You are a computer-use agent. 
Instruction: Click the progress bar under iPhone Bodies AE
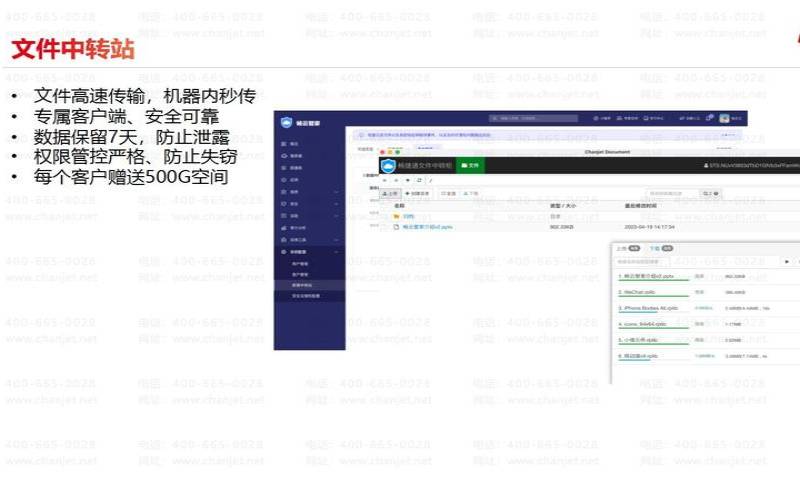coord(653,312)
